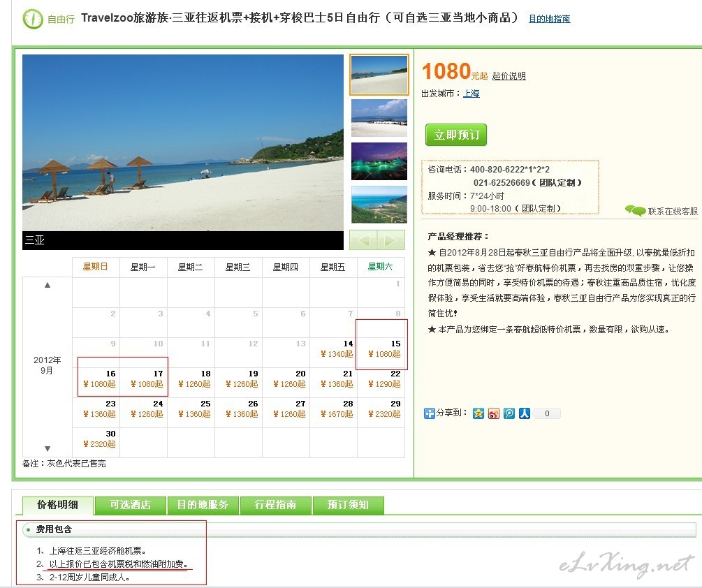
Task: Share to Sina Weibo icon
Action: (494, 413)
